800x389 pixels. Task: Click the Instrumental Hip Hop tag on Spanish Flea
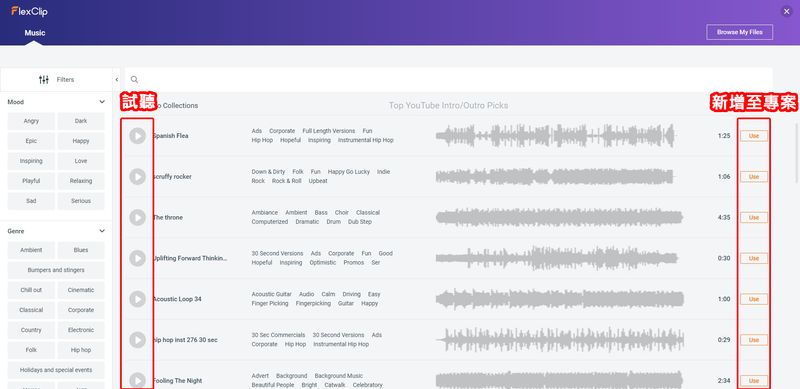click(365, 140)
